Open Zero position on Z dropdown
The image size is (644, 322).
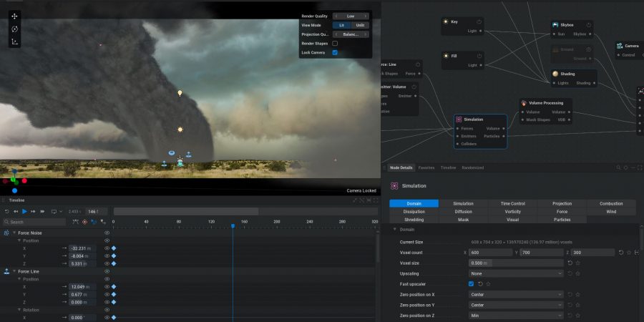pos(515,315)
